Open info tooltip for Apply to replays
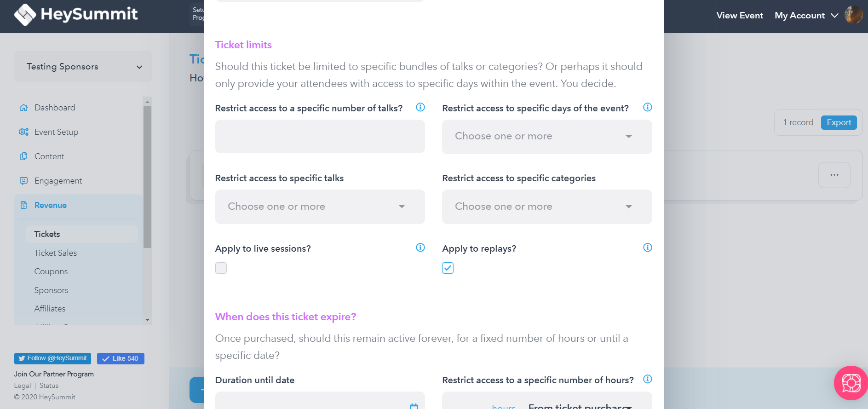 pos(648,248)
